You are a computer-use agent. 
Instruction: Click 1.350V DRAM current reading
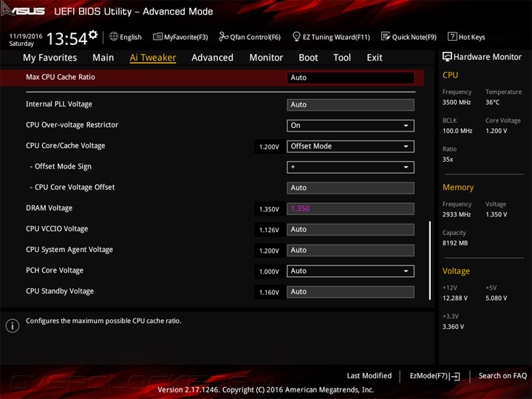tap(269, 209)
